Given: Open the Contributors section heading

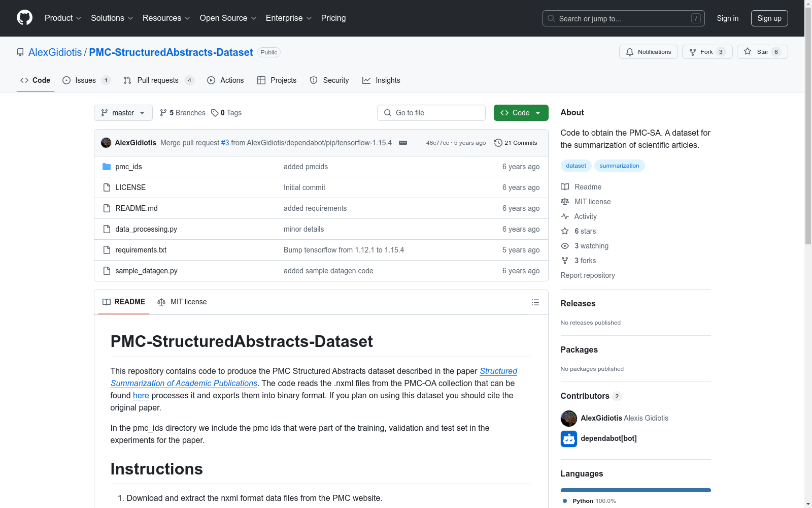Looking at the screenshot, I should [591, 396].
